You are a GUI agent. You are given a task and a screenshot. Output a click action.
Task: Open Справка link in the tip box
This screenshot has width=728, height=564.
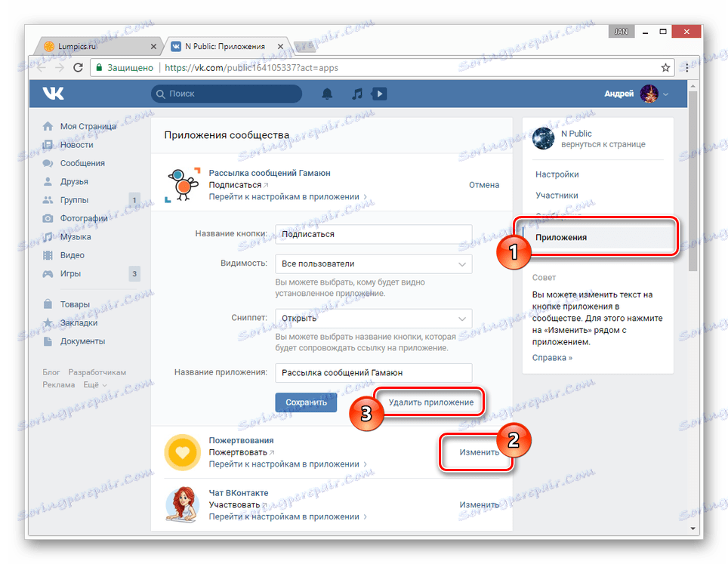pyautogui.click(x=552, y=358)
